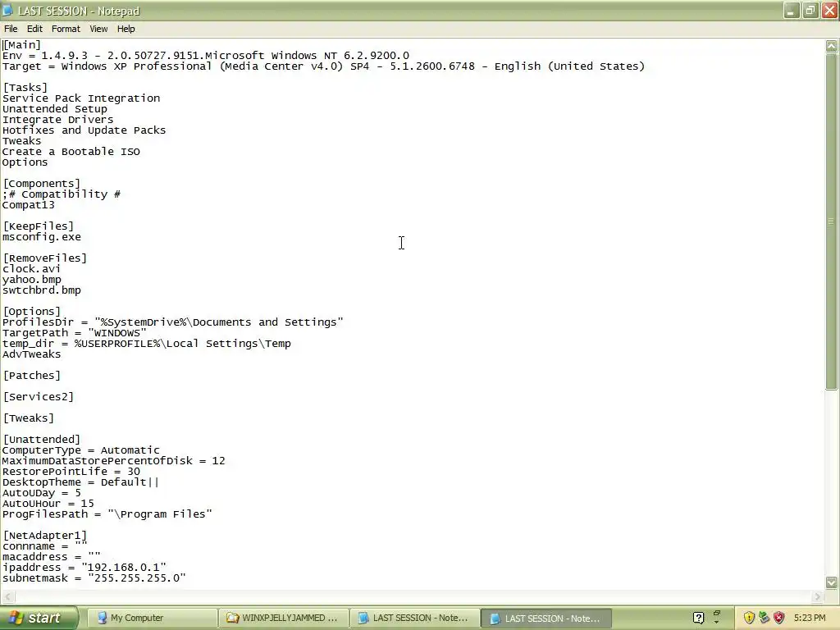Click the TargetPath = "WINDOWS" line
The image size is (840, 630).
pyautogui.click(x=75, y=333)
